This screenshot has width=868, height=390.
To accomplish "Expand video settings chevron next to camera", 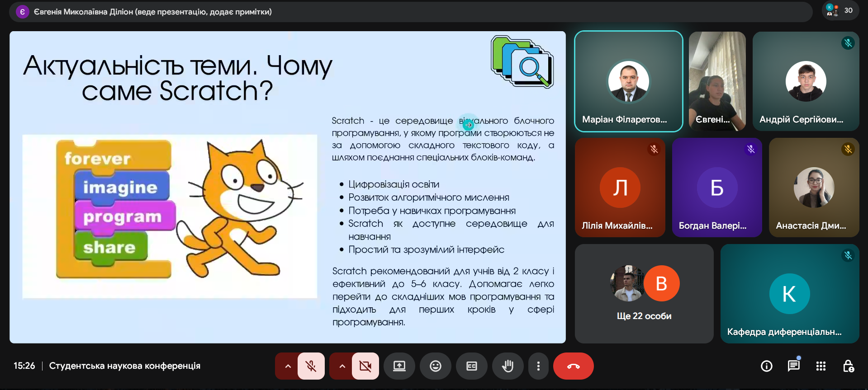I will (342, 366).
